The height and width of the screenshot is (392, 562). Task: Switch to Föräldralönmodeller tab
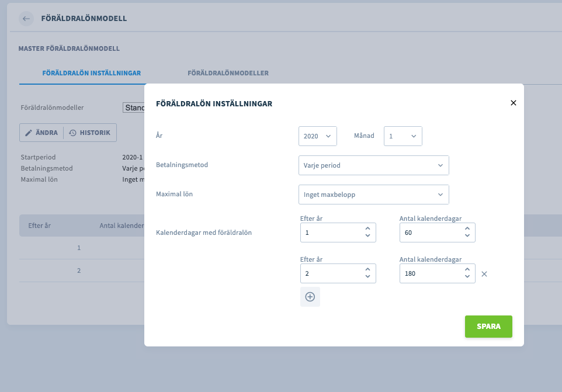(x=228, y=73)
